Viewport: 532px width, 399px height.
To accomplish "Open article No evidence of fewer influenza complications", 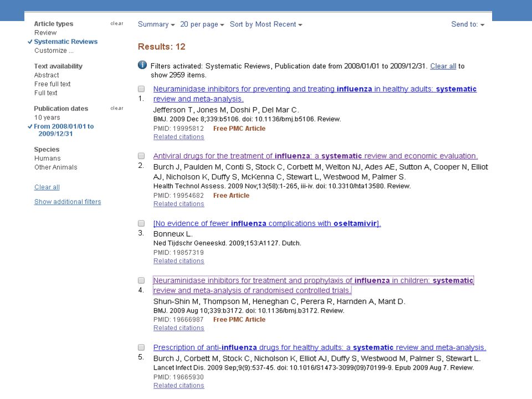I will pos(267,223).
